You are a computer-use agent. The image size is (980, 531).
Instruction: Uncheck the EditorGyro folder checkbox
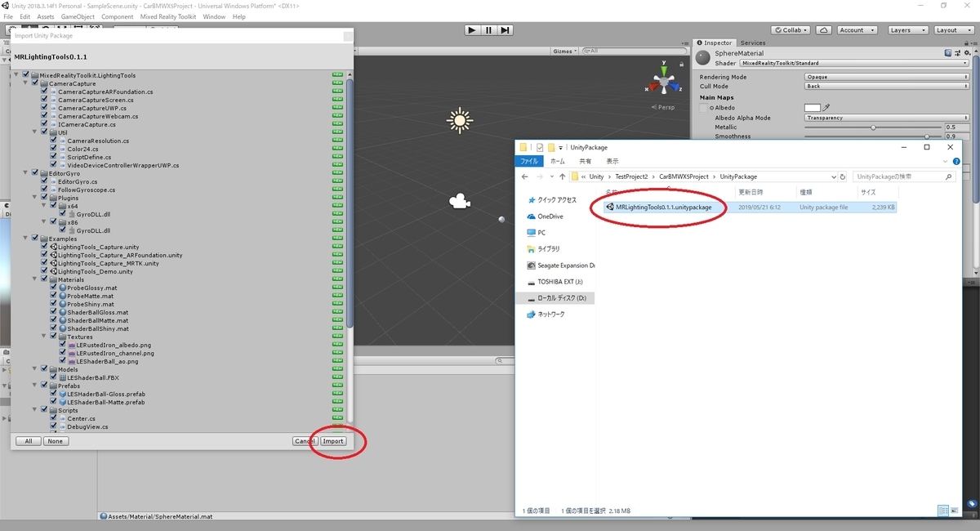[35, 173]
